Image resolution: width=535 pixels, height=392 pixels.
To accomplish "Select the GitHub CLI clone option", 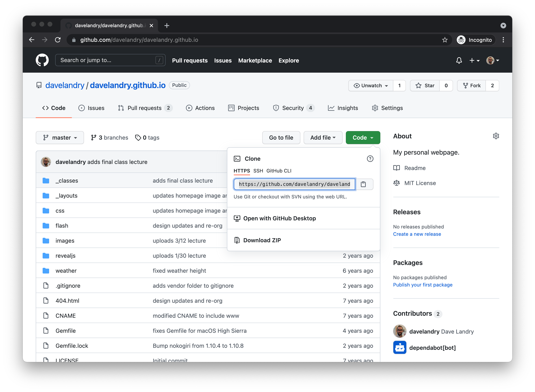I will click(x=279, y=171).
